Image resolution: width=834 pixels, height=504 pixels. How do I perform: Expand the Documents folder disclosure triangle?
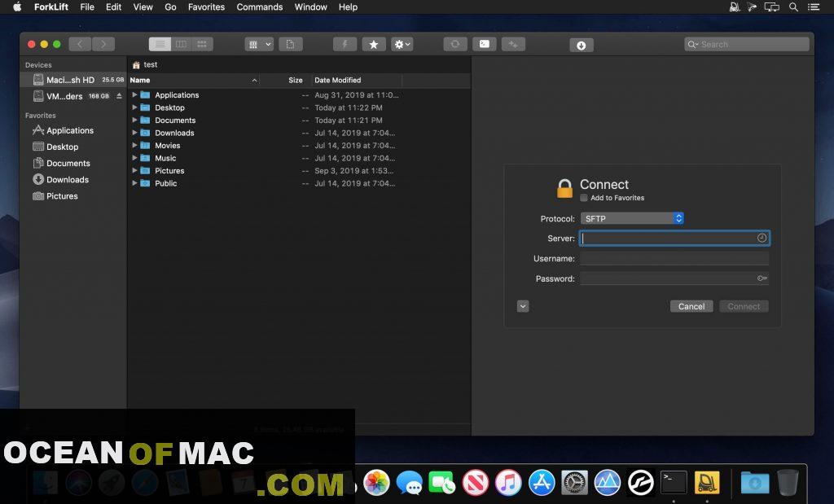[134, 121]
